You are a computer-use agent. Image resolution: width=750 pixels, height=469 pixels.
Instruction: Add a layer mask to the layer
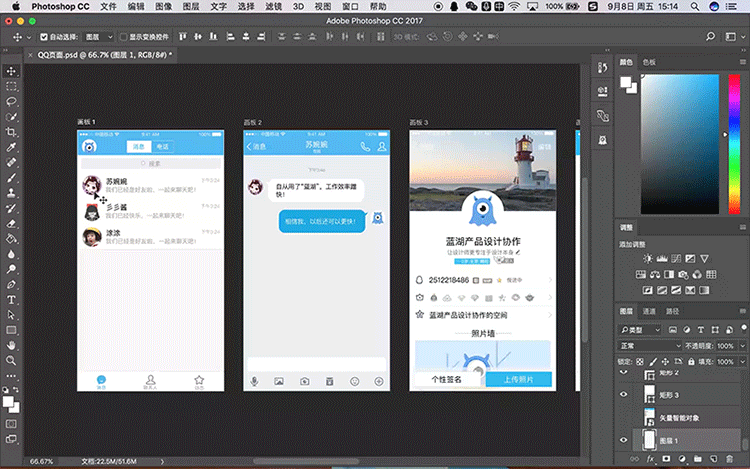coord(666,458)
